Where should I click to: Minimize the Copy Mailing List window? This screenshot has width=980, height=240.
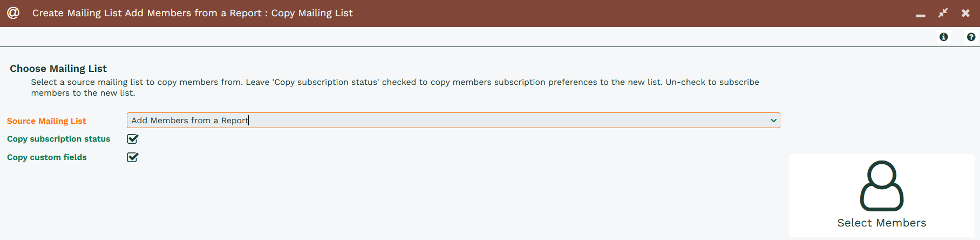point(921,15)
